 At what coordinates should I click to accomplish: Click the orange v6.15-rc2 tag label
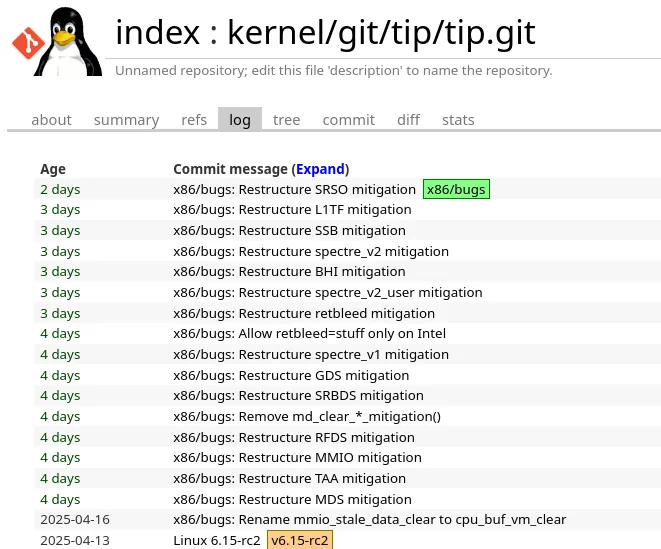point(300,540)
